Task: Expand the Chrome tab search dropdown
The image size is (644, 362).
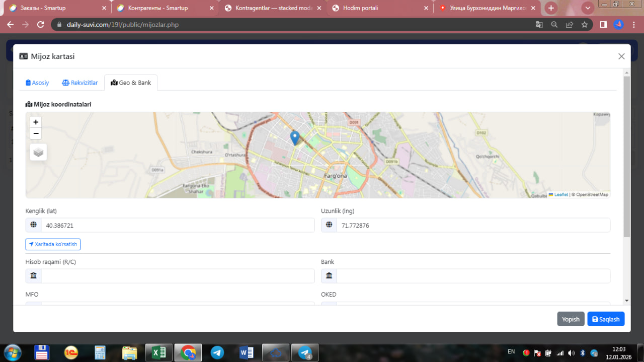Action: [588, 8]
